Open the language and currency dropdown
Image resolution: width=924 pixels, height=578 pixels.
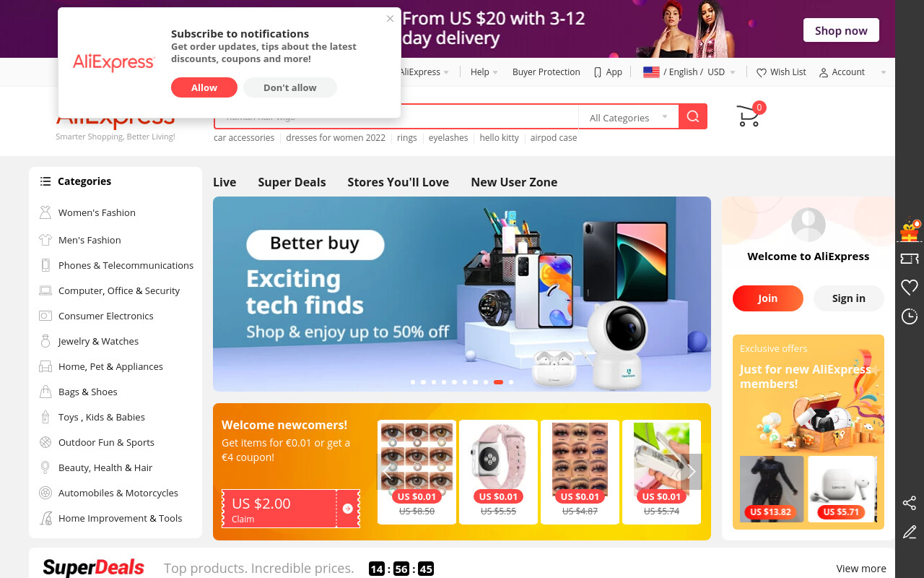(689, 72)
